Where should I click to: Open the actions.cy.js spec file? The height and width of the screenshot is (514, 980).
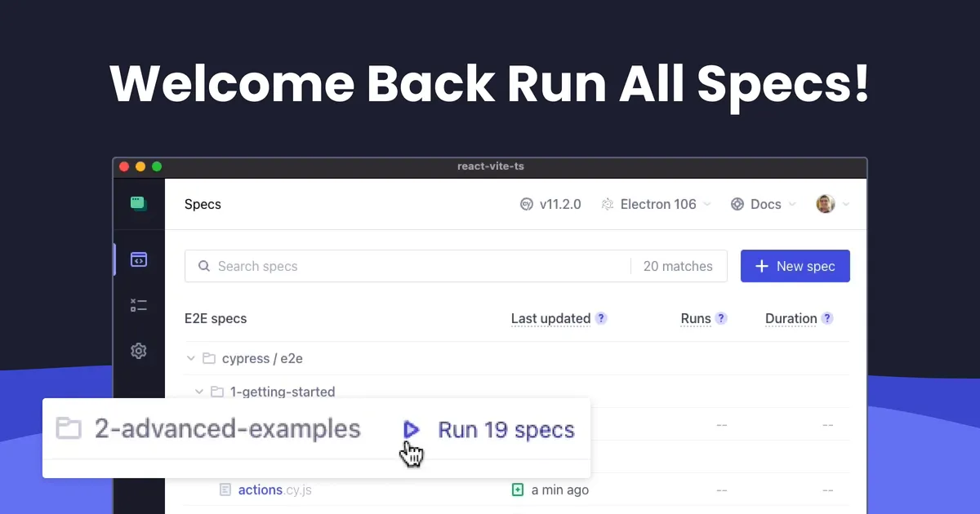coord(274,490)
